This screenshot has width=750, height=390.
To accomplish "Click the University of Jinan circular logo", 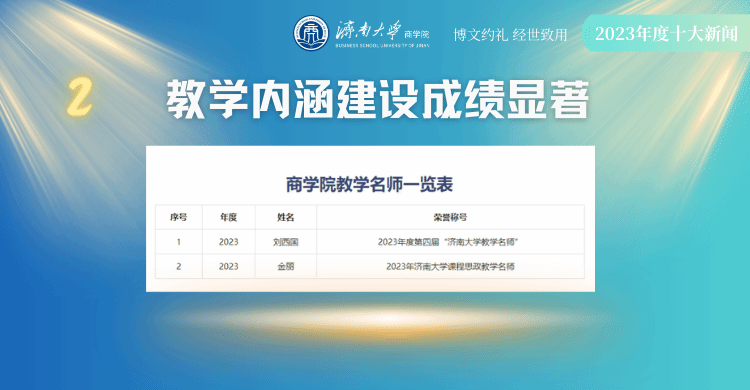I will 311,33.
